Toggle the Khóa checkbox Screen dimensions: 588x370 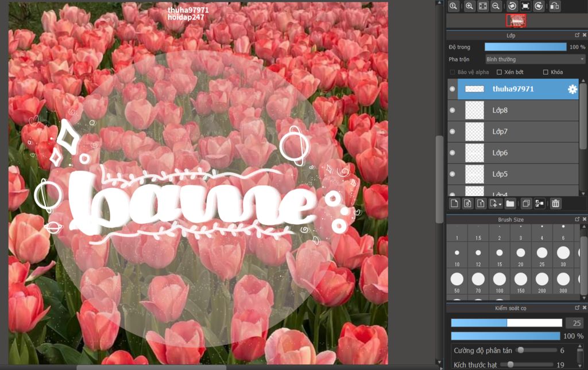pos(546,72)
